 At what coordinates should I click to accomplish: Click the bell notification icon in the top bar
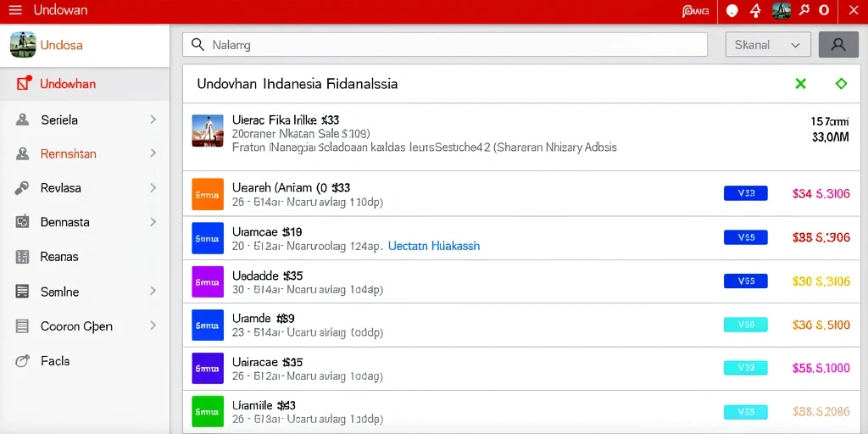point(755,10)
